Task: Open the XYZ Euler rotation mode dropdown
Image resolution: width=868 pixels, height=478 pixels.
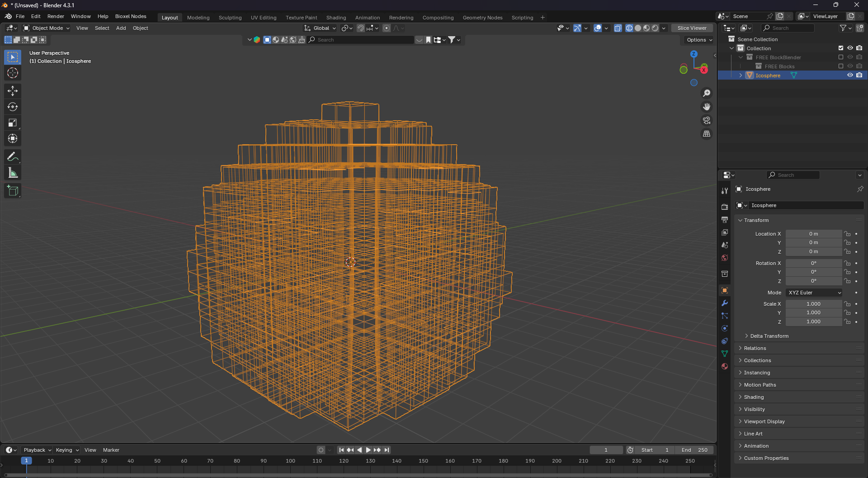Action: click(814, 293)
